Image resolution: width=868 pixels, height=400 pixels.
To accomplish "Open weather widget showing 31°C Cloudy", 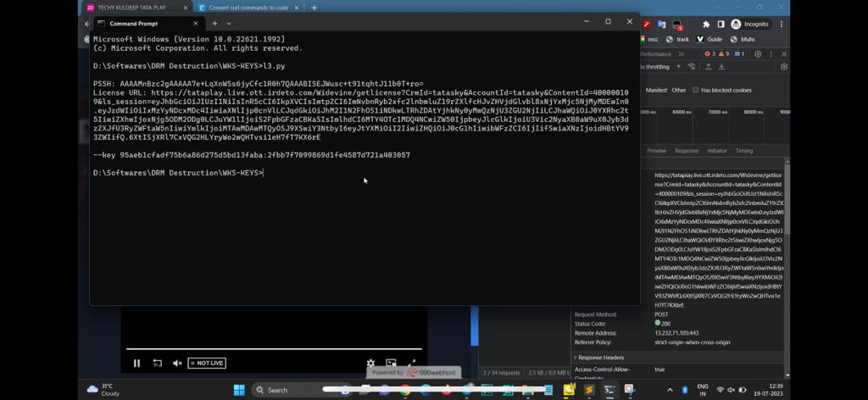I will pos(103,390).
